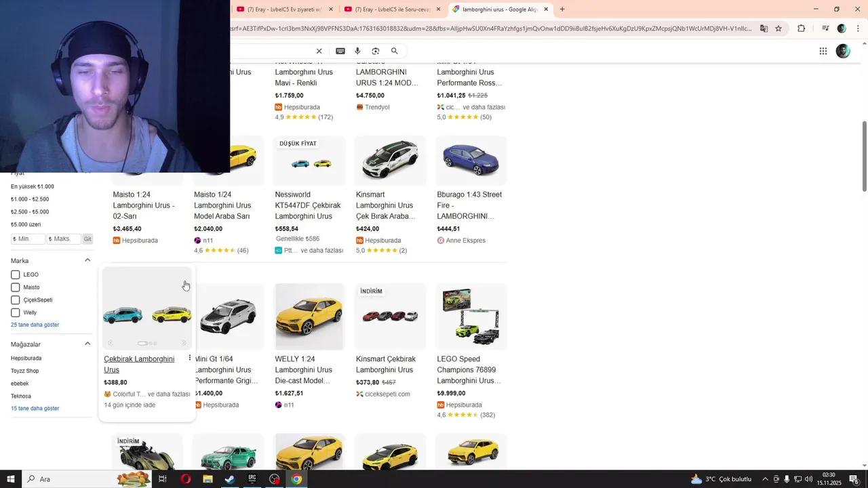Filter price ₺2.500 - ₺5.000
The height and width of the screenshot is (488, 868).
coord(30,211)
